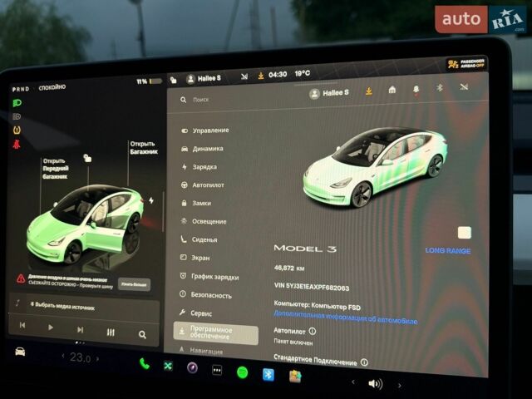
Task: Tap the HomeLink garage icon
Action: 392,90
